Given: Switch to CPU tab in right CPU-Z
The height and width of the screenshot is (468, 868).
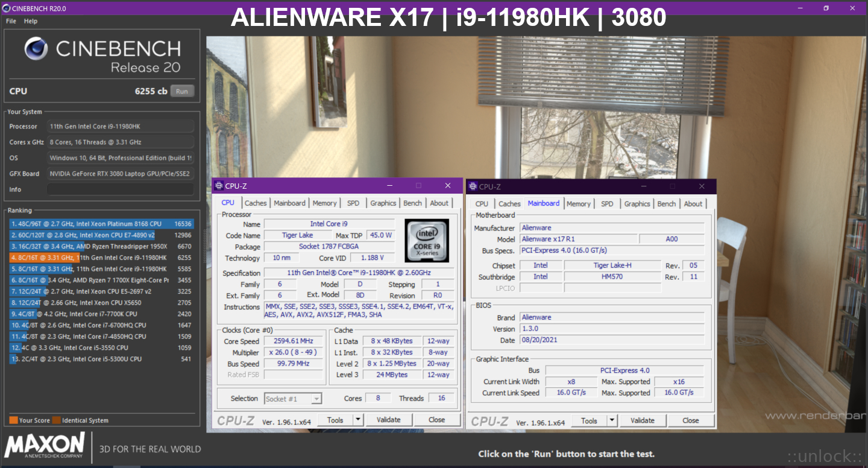Looking at the screenshot, I should tap(482, 204).
